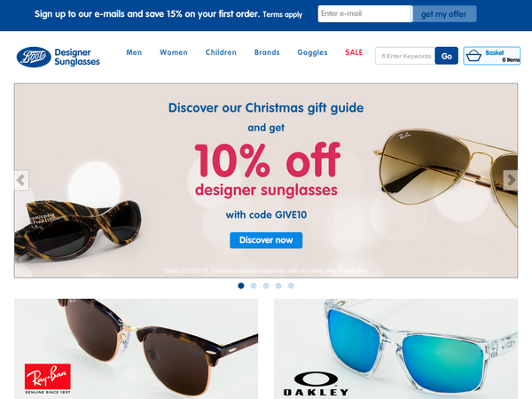Open the Women menu
Screen dimensions: 532x399
click(174, 52)
